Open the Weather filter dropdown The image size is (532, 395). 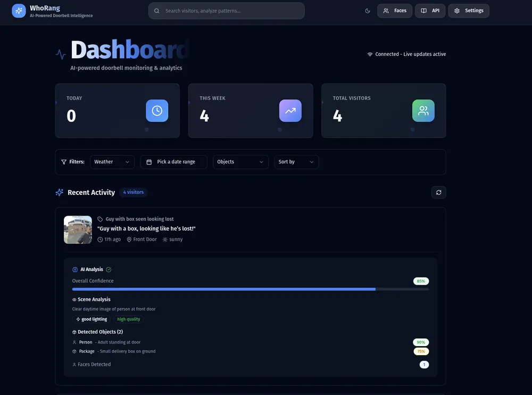point(112,162)
